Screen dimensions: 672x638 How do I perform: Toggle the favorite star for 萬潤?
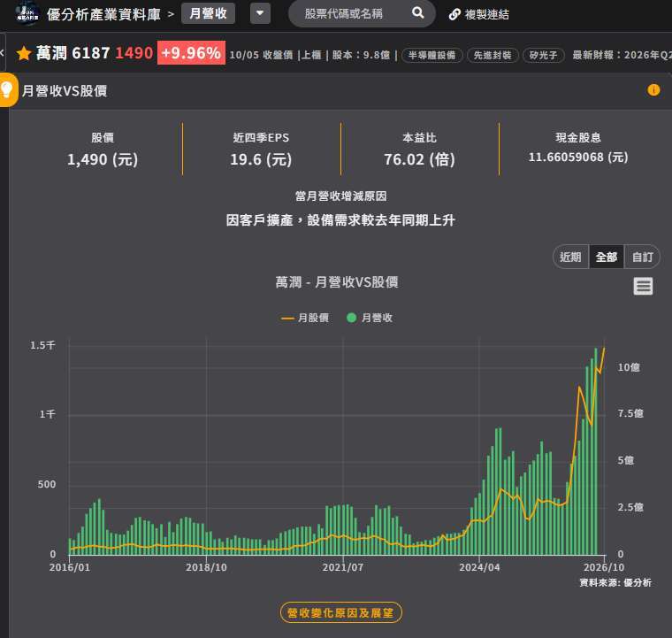pyautogui.click(x=24, y=54)
